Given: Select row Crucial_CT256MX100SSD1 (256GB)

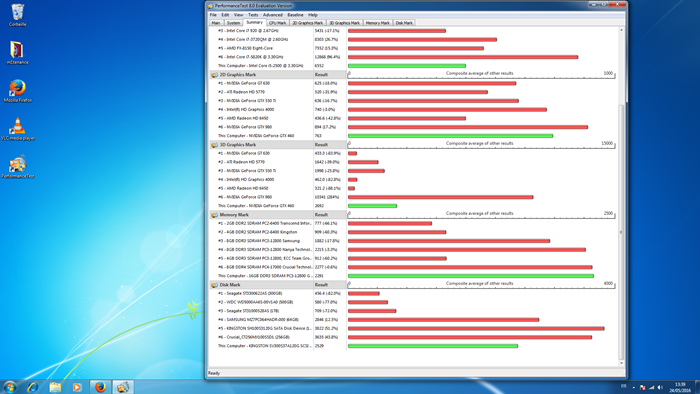Looking at the screenshot, I should 412,337.
